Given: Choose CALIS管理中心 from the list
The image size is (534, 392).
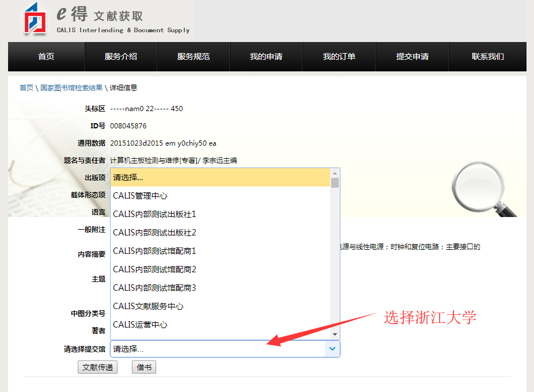Looking at the screenshot, I should click(x=221, y=196).
